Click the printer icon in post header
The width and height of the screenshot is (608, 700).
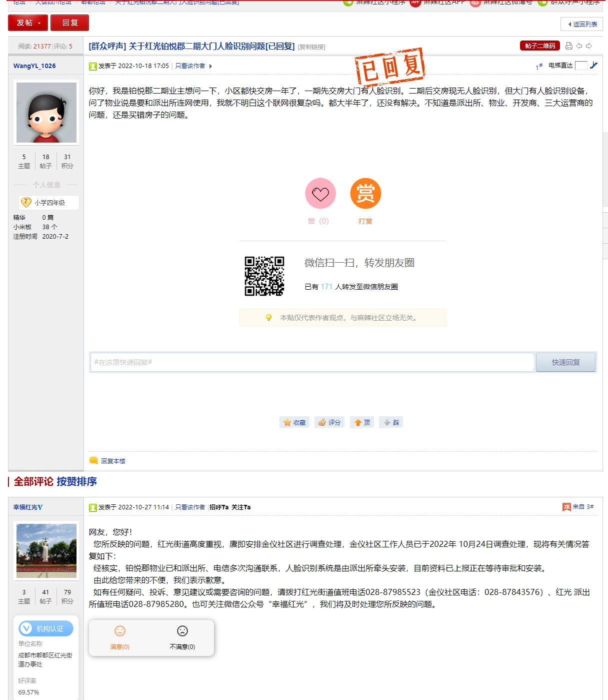click(x=568, y=46)
